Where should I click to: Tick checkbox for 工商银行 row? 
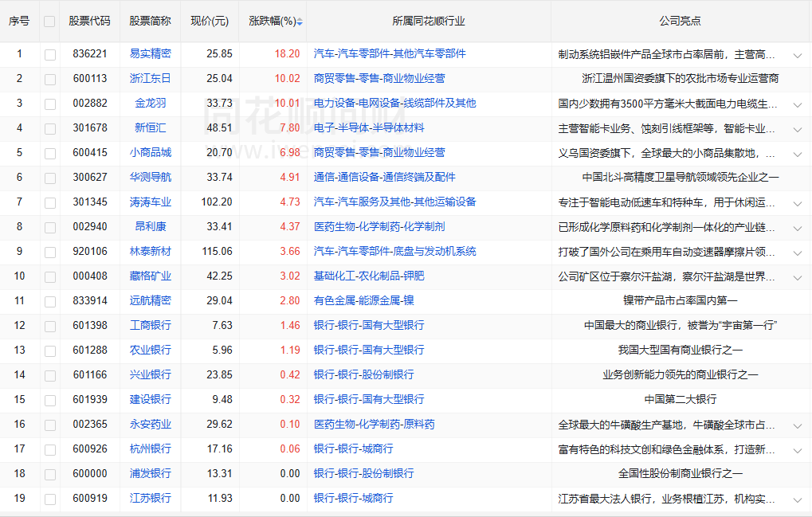pos(50,327)
